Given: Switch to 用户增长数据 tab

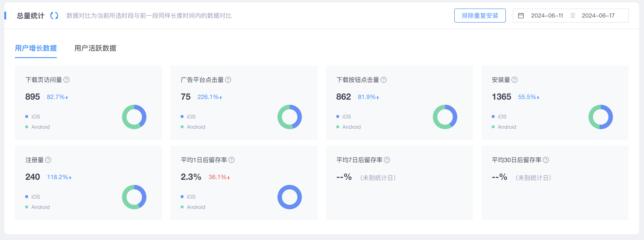Looking at the screenshot, I should pos(36,48).
